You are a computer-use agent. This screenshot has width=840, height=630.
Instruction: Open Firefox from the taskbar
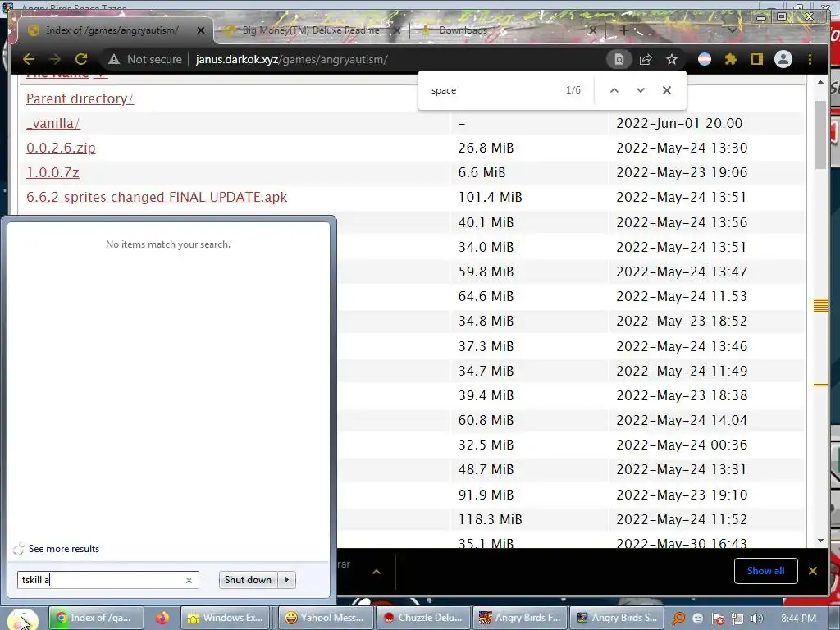162,618
